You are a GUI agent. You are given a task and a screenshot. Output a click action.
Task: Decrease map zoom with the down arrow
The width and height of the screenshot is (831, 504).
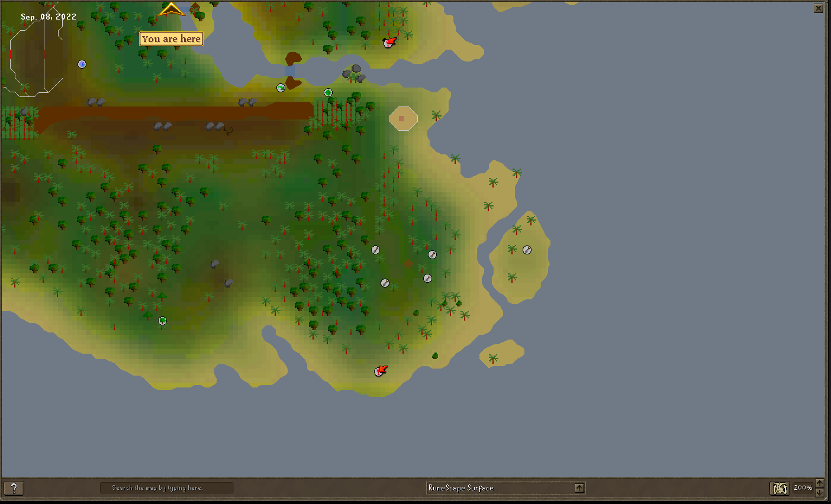click(x=819, y=492)
